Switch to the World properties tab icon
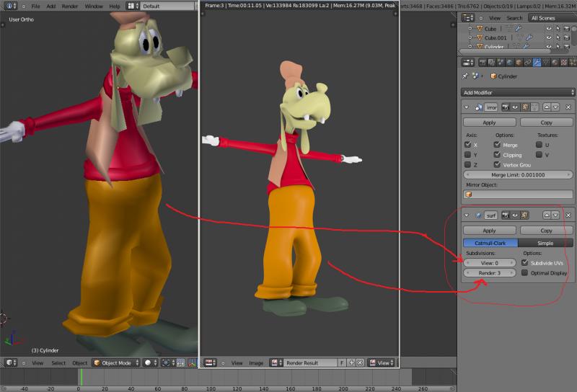The image size is (577, 392). point(510,63)
